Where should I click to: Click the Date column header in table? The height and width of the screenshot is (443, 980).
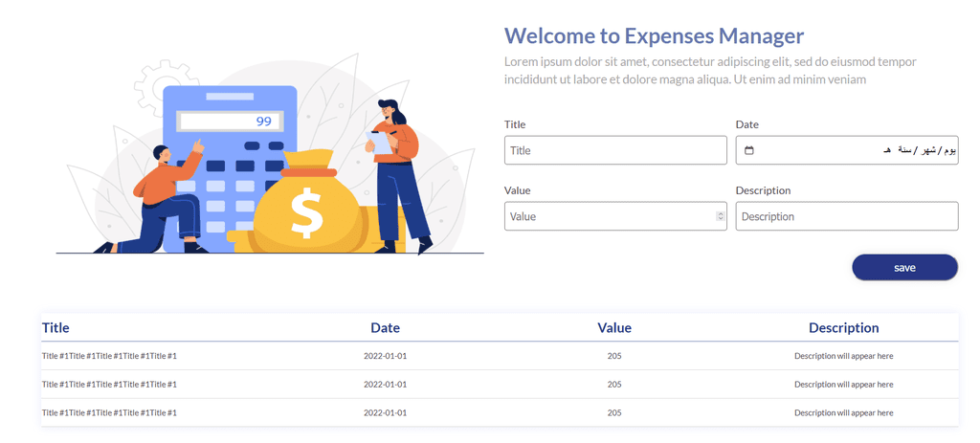(x=385, y=328)
